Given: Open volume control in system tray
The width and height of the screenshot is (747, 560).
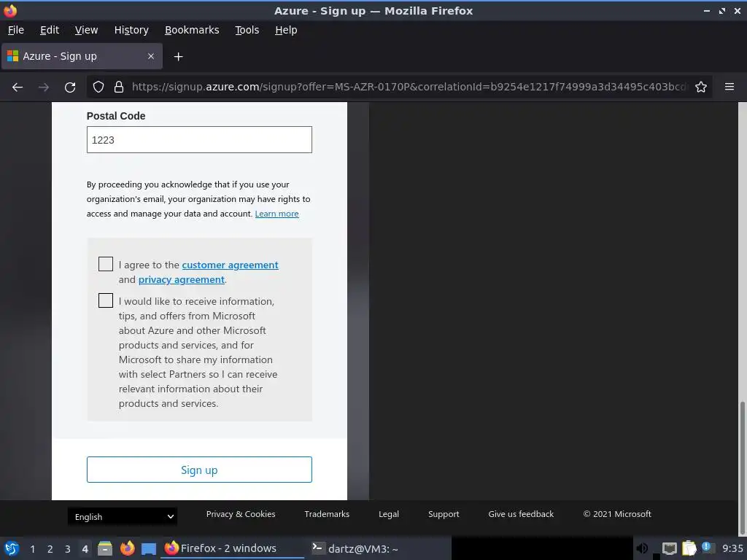Looking at the screenshot, I should pyautogui.click(x=642, y=548).
